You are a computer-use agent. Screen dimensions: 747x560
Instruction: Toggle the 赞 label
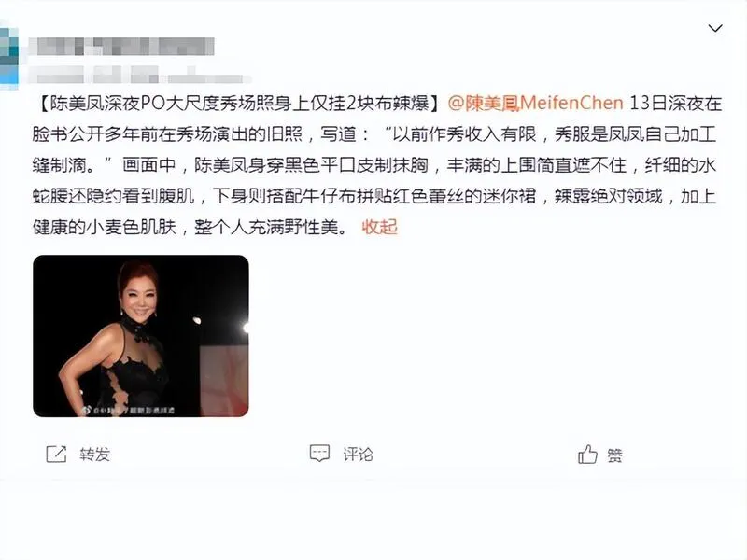(615, 455)
